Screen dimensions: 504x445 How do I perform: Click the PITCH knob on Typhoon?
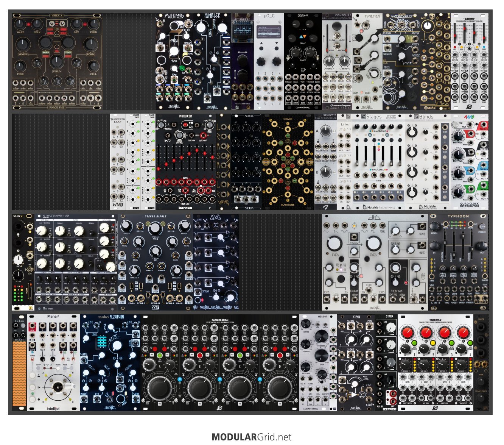[x=434, y=227]
